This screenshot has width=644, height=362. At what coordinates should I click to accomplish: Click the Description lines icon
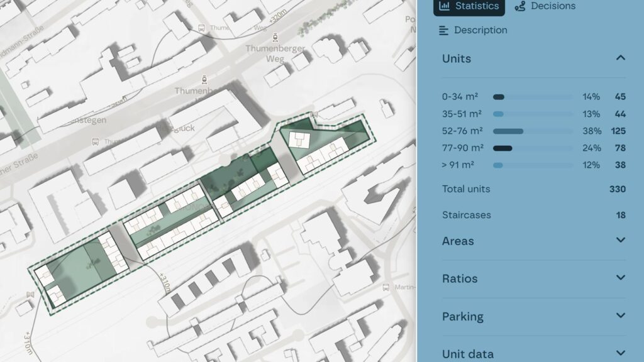(x=444, y=30)
